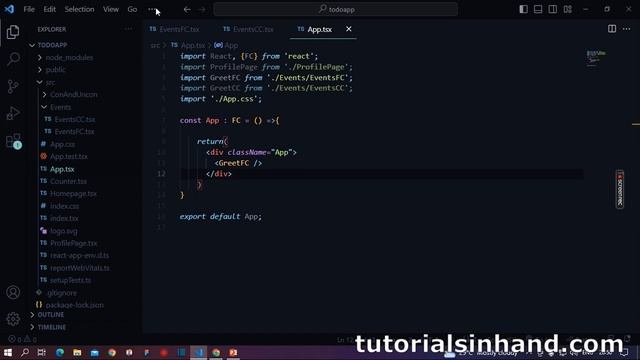Show more menus via title bar ellipsis
Viewport: 640px width, 360px height.
tap(152, 9)
